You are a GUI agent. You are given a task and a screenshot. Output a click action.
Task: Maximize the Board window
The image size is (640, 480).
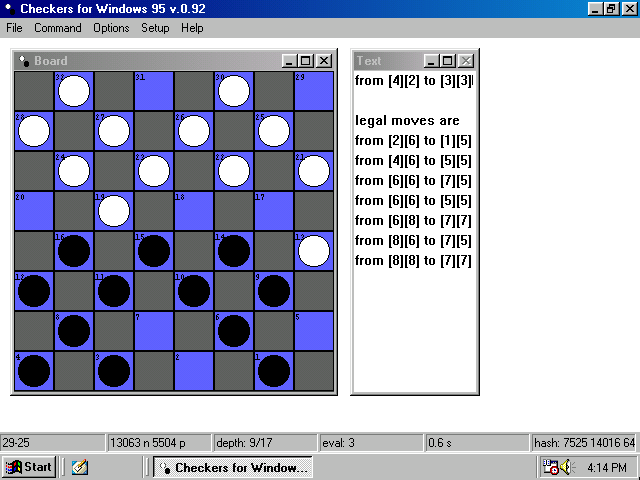(x=305, y=61)
